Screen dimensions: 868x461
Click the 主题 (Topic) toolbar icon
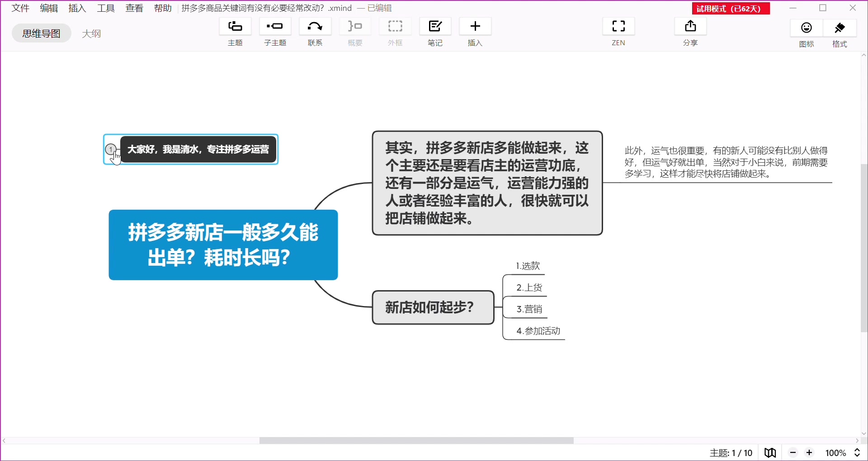(235, 27)
